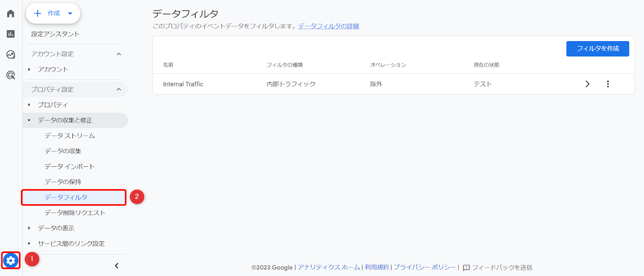Collapse the アカウント設定 section

tap(119, 54)
